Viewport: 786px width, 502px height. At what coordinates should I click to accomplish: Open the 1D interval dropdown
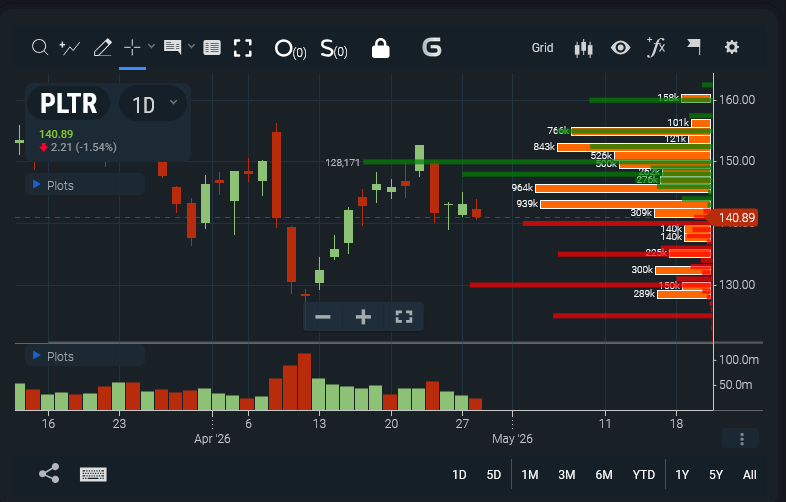tap(153, 103)
